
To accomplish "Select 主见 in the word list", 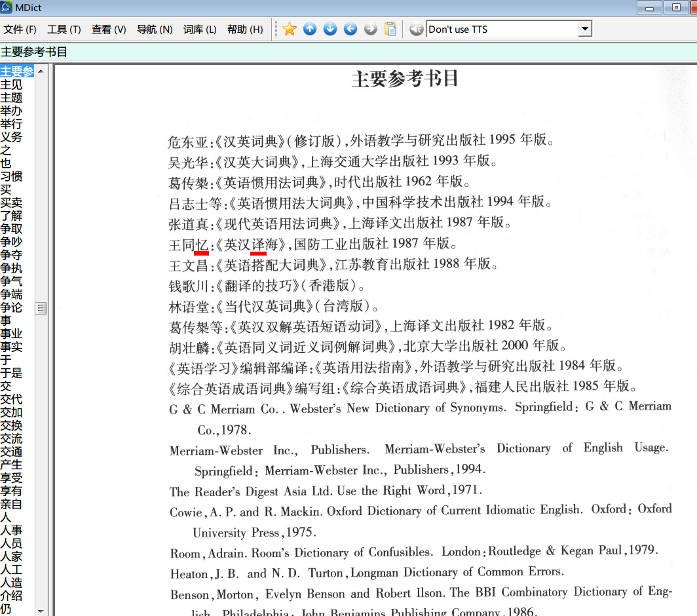I will click(11, 85).
